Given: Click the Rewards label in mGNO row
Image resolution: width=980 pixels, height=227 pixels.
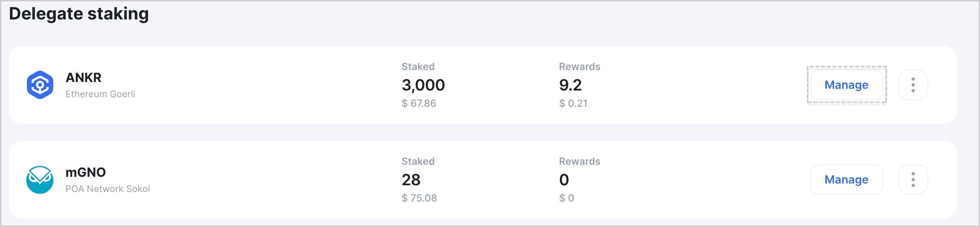Looking at the screenshot, I should point(580,161).
